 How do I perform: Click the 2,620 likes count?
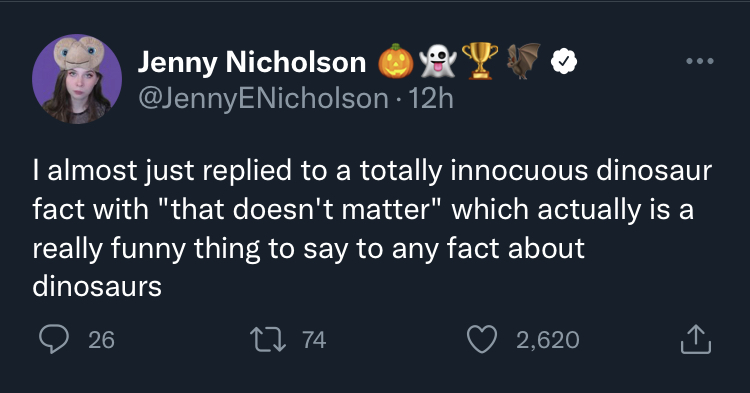pyautogui.click(x=548, y=340)
